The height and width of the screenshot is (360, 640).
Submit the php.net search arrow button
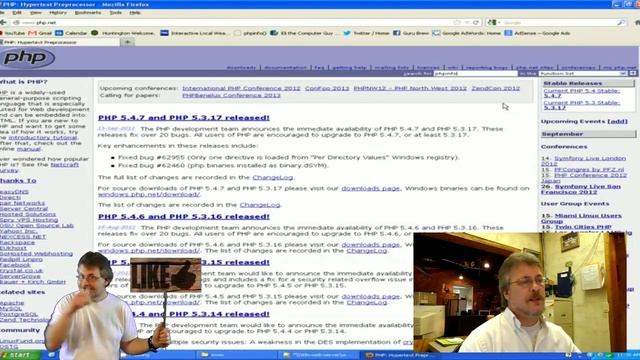[x=633, y=73]
